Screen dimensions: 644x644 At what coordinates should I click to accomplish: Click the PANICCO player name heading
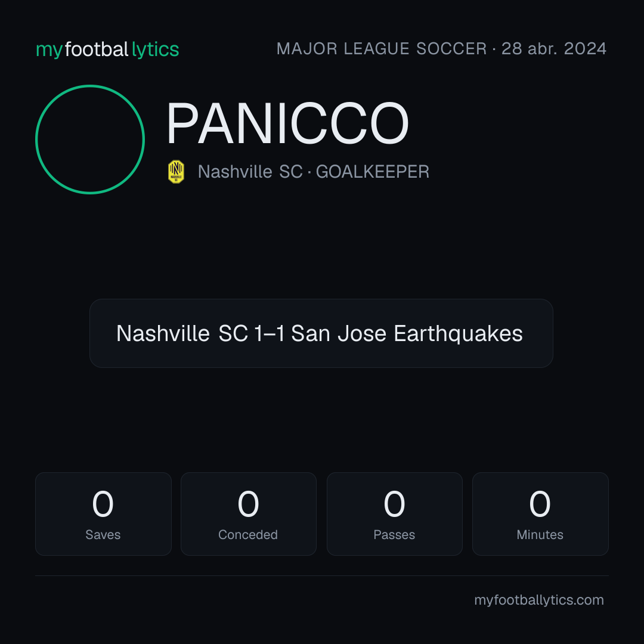tap(287, 123)
